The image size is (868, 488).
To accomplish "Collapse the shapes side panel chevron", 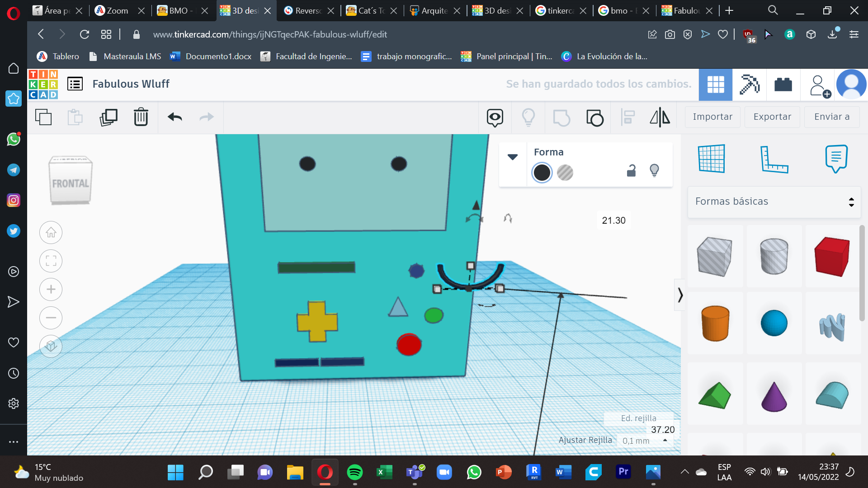I will click(680, 295).
